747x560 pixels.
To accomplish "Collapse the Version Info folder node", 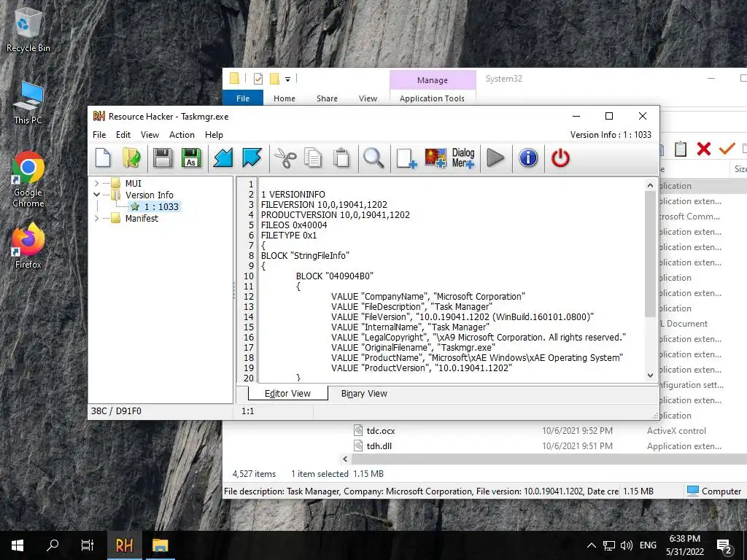I will pos(97,195).
